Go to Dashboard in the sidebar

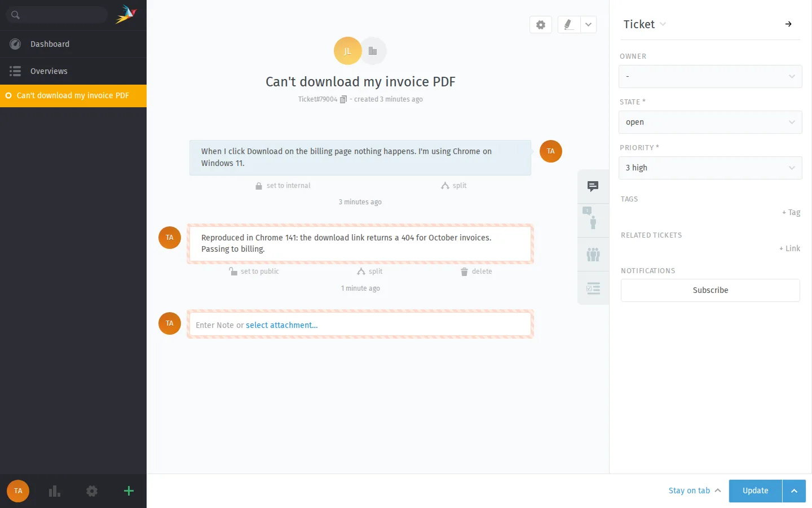click(x=73, y=44)
